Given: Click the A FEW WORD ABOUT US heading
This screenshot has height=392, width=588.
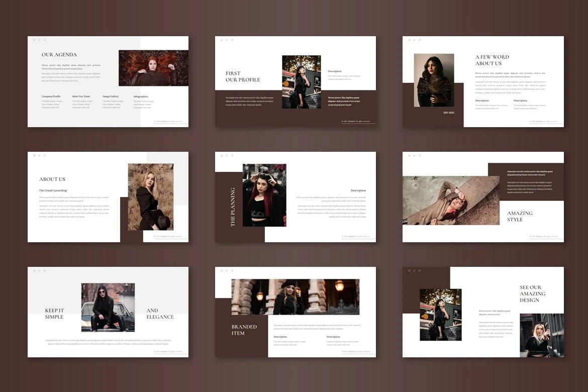Looking at the screenshot, I should 492,60.
